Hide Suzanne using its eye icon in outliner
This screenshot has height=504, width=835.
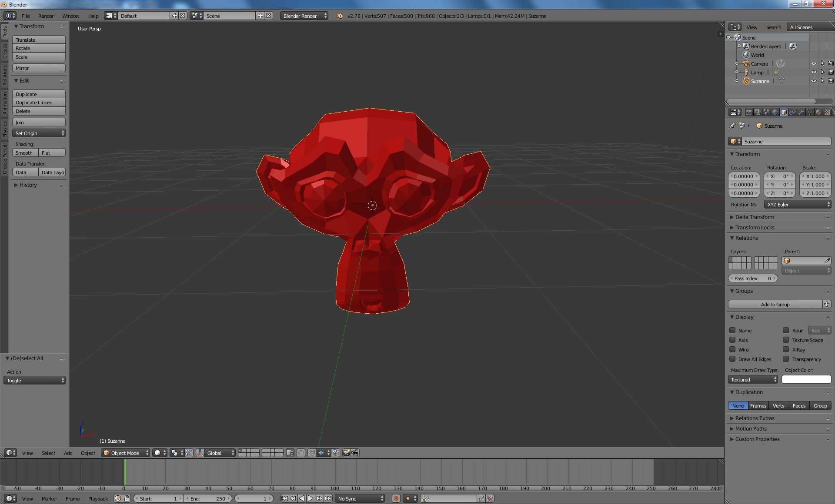[x=813, y=81]
